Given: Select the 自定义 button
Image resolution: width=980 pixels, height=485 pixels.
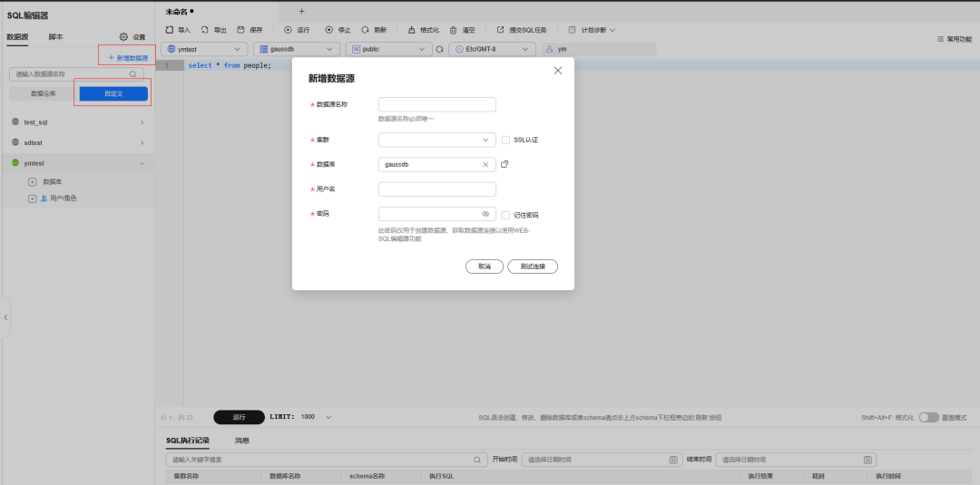Looking at the screenshot, I should click(113, 93).
